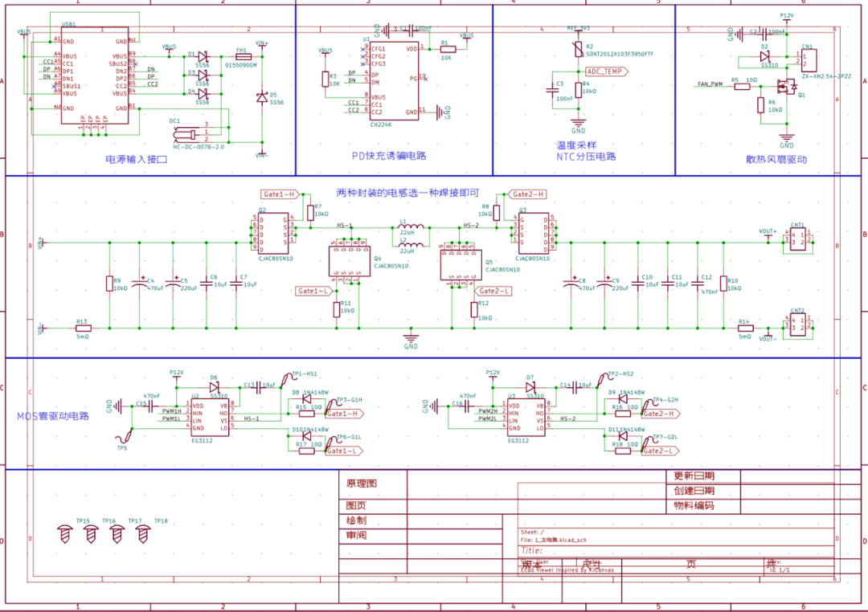The image size is (868, 612).
Task: Select resistor R1 10K symbol
Action: [x=448, y=49]
